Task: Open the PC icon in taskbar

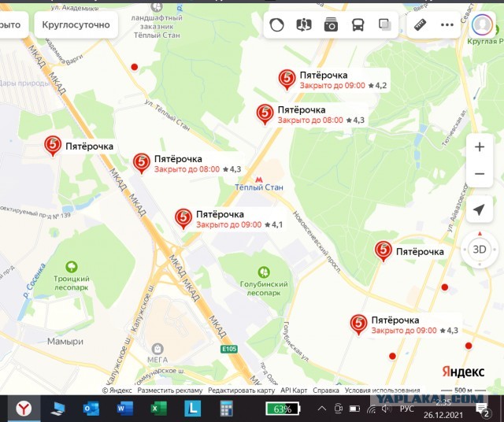Action: coord(58,409)
